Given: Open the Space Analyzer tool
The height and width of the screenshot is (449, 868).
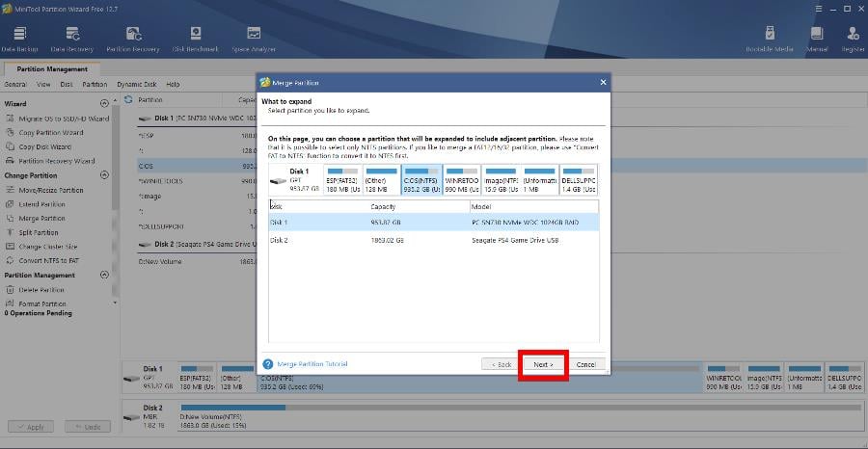Looking at the screenshot, I should coord(254,37).
